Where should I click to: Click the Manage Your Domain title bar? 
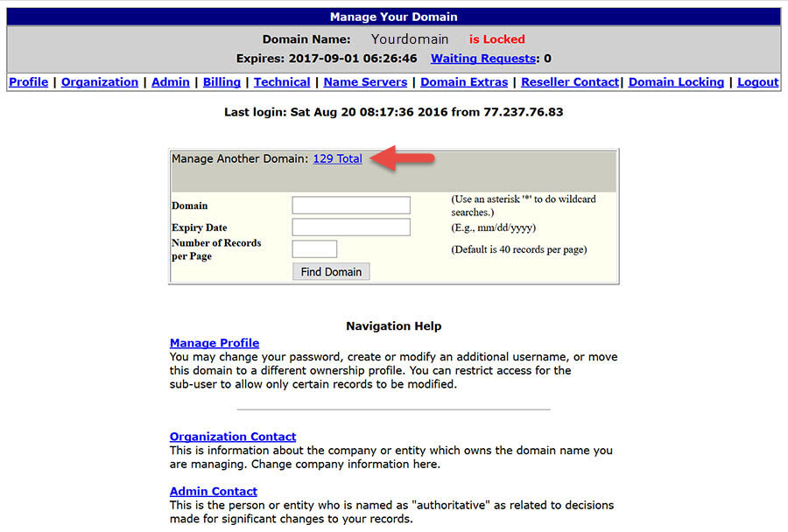point(393,17)
